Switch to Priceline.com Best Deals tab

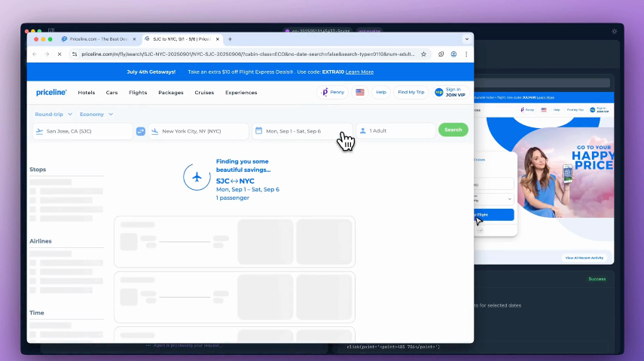pyautogui.click(x=98, y=39)
